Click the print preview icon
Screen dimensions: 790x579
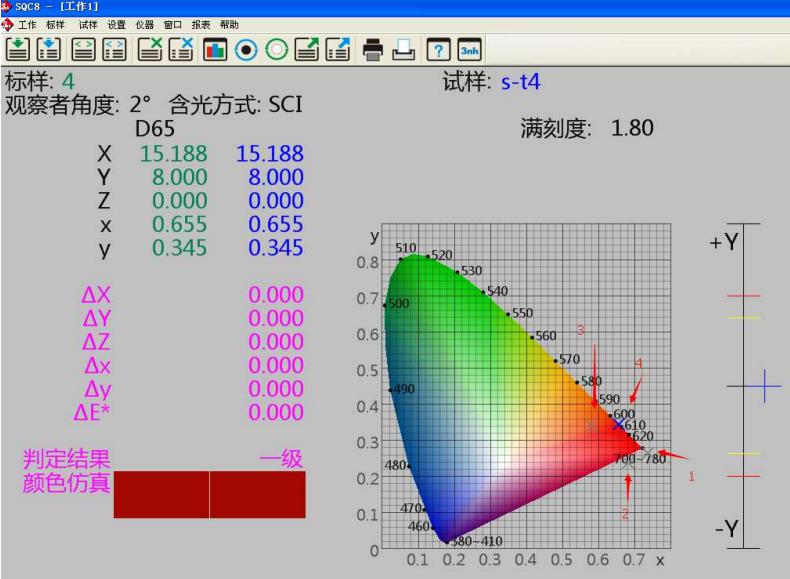tap(404, 49)
